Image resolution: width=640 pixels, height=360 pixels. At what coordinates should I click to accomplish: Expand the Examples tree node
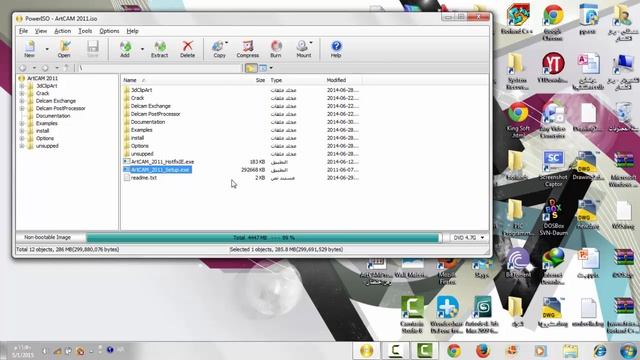[22, 123]
